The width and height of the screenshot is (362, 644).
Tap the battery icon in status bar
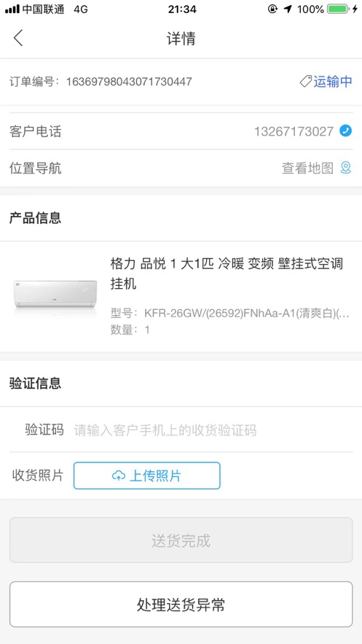pos(338,9)
